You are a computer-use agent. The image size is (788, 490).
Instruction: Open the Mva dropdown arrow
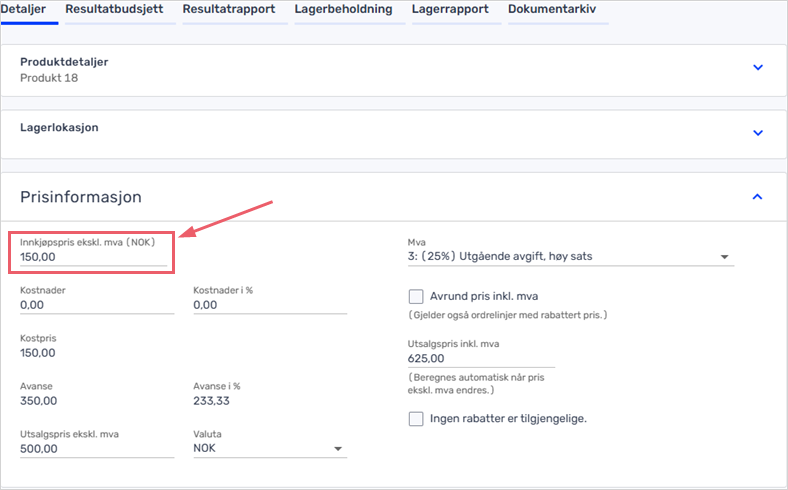coord(724,257)
